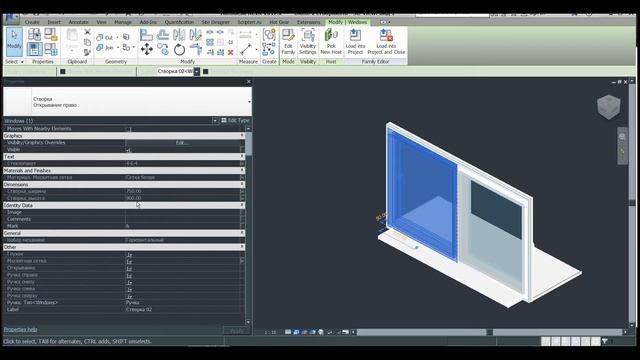
Task: Open the family type selector dropdown
Action: (249, 102)
